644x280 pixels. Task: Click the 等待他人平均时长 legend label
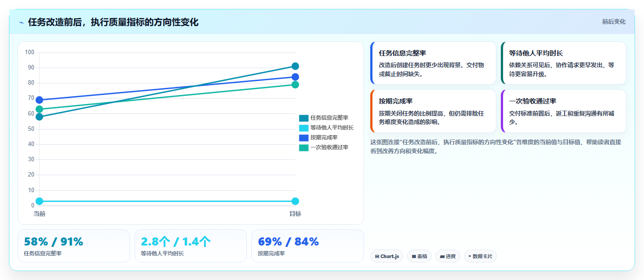pyautogui.click(x=332, y=128)
